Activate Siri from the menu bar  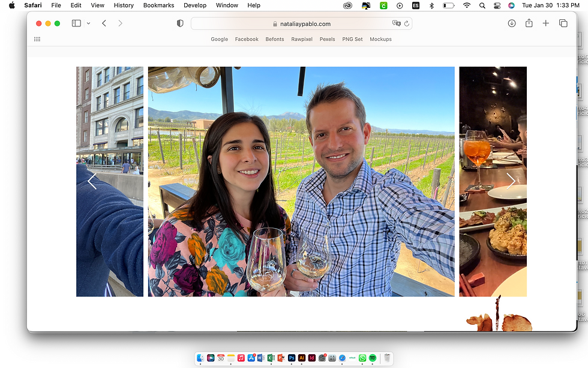511,5
